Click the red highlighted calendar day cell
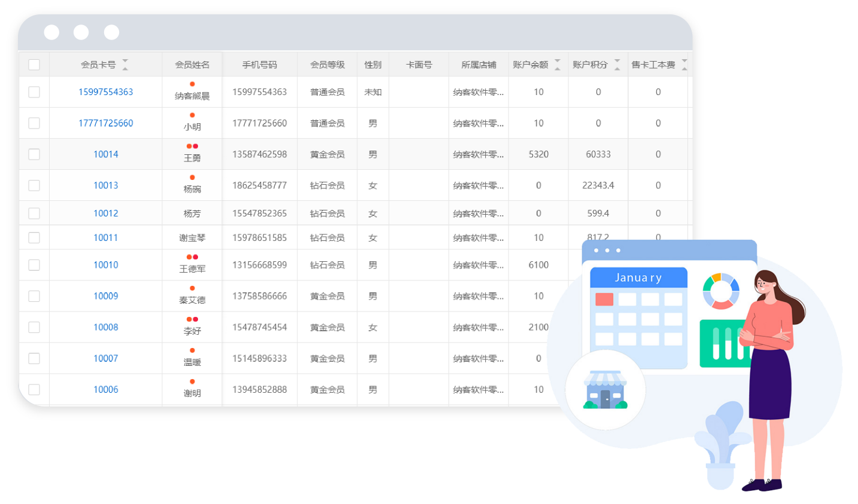This screenshot has width=858, height=504. click(x=604, y=299)
